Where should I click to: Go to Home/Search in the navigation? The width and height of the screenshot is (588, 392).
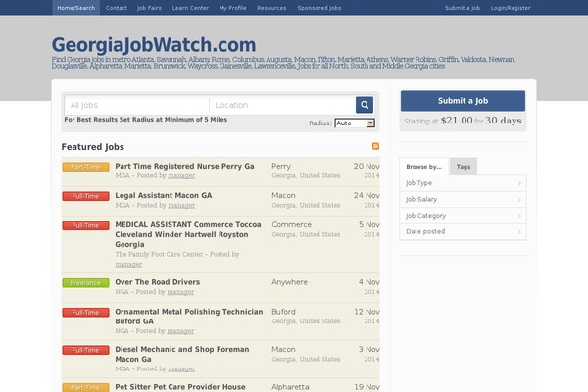pos(76,8)
